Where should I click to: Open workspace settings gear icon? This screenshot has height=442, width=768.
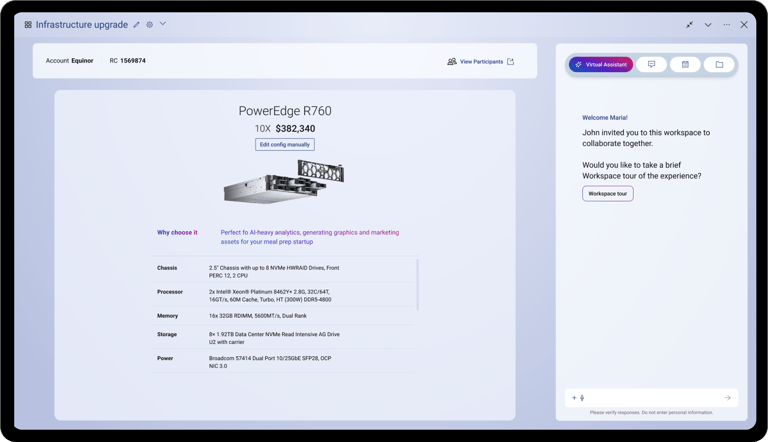149,25
